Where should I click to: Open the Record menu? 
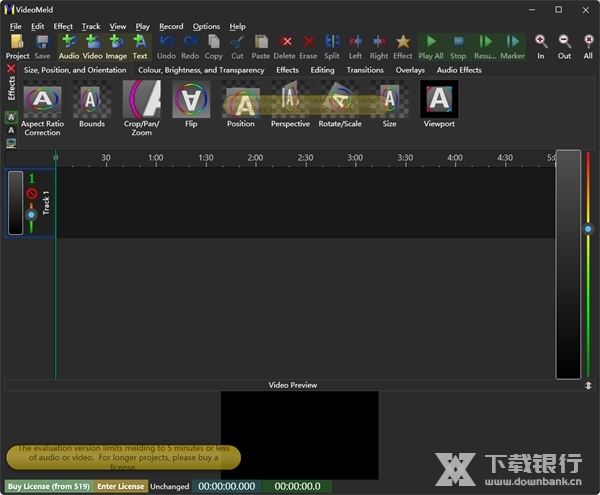tap(171, 26)
